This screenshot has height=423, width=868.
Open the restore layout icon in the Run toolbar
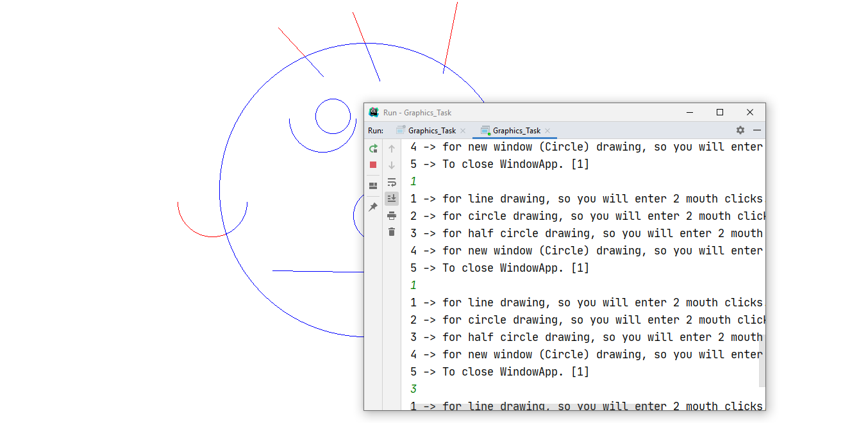(x=373, y=186)
